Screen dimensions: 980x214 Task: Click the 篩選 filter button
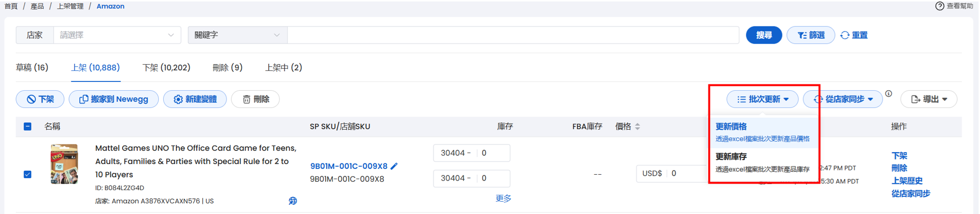[810, 35]
